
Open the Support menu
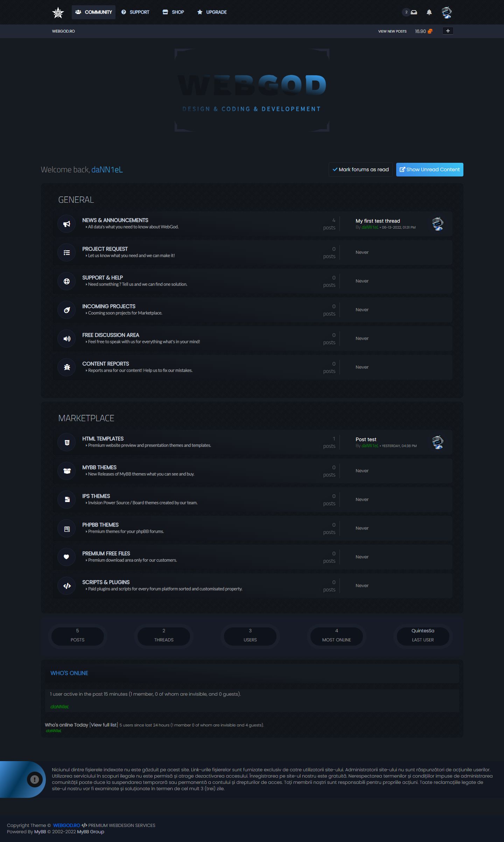click(135, 12)
